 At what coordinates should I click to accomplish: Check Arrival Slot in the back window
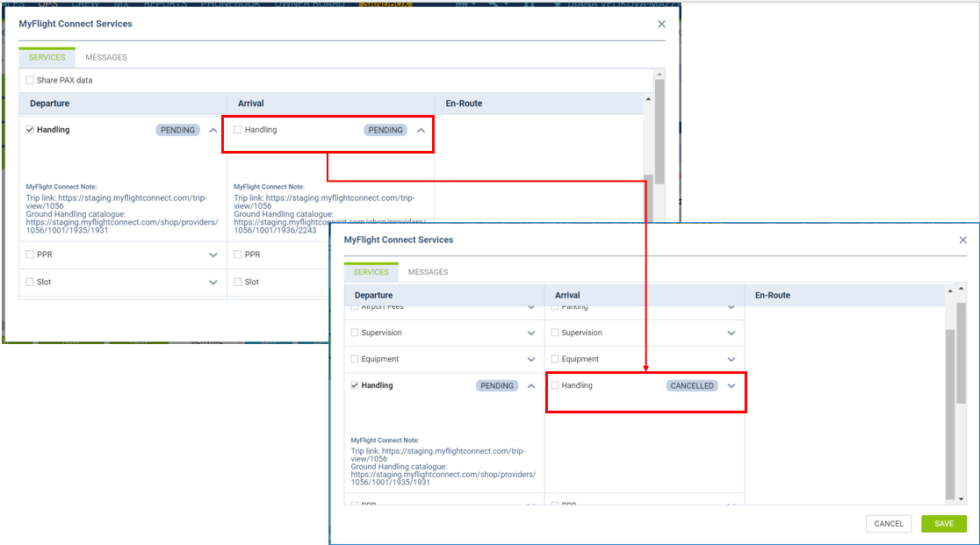click(x=237, y=283)
